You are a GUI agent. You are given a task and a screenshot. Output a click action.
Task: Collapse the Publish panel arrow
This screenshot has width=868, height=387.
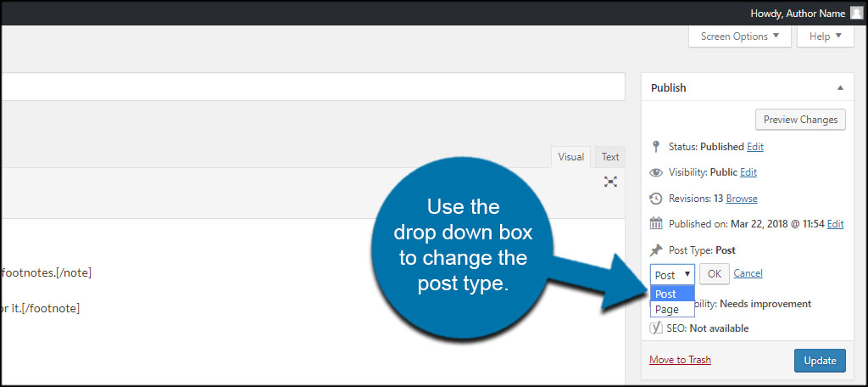pyautogui.click(x=840, y=87)
